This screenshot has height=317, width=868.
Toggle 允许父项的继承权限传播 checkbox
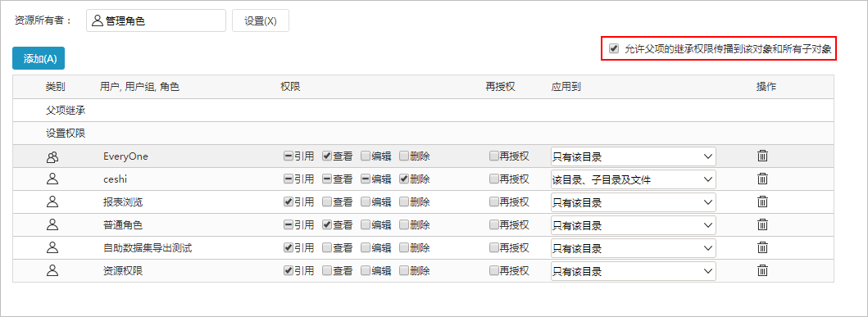pyautogui.click(x=613, y=48)
